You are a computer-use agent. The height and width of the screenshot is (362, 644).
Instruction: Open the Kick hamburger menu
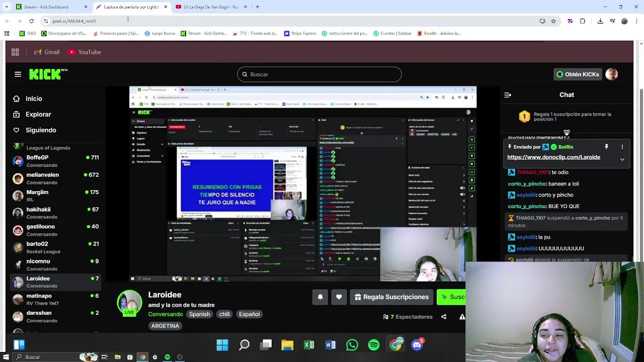coord(18,74)
